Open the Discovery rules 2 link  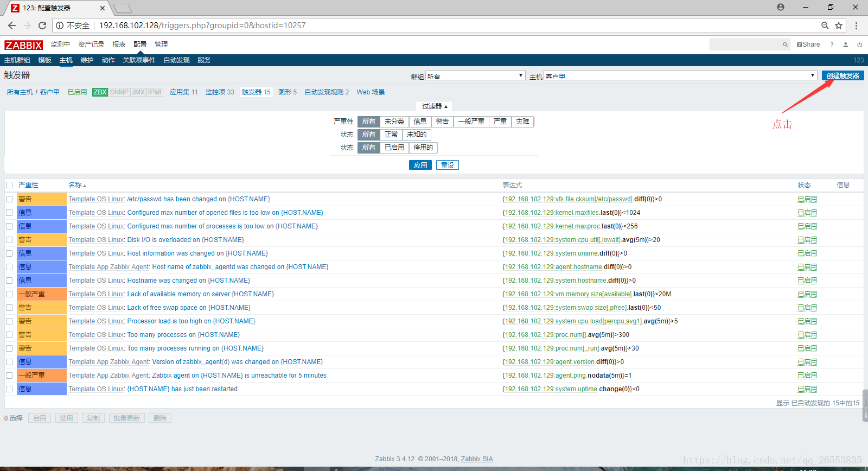click(327, 92)
